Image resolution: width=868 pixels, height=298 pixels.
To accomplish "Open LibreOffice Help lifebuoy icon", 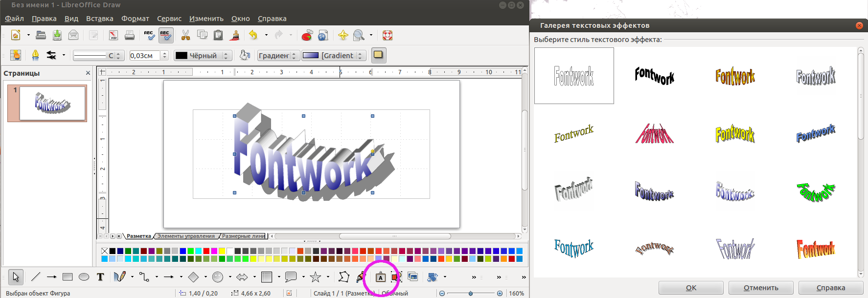I will [388, 35].
